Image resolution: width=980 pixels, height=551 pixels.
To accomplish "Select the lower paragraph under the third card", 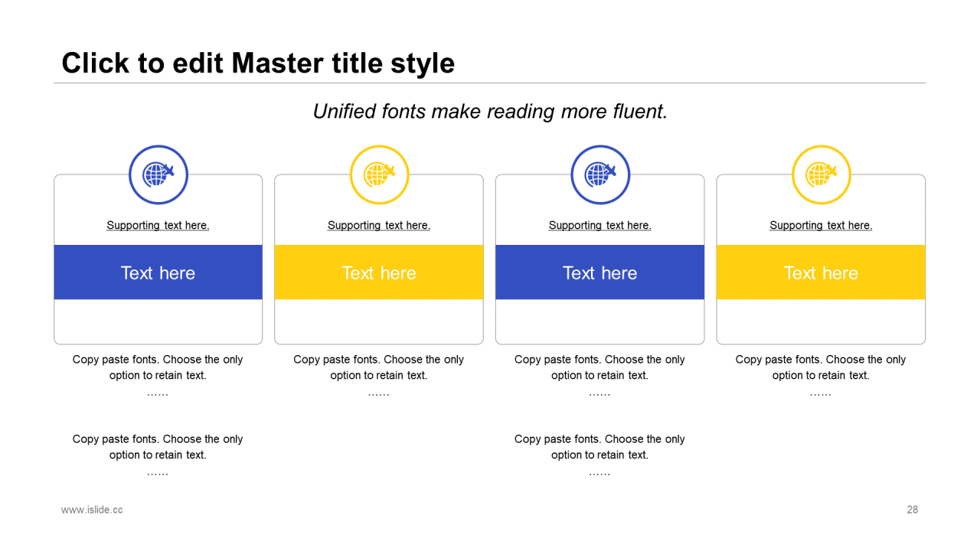I will (600, 455).
